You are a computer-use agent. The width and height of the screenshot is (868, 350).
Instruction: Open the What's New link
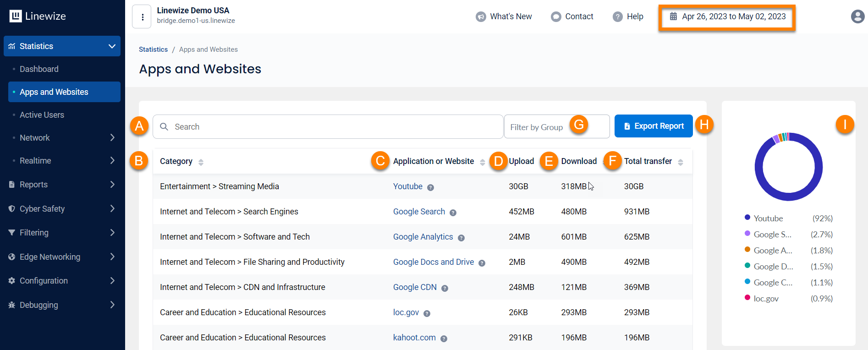(x=511, y=16)
